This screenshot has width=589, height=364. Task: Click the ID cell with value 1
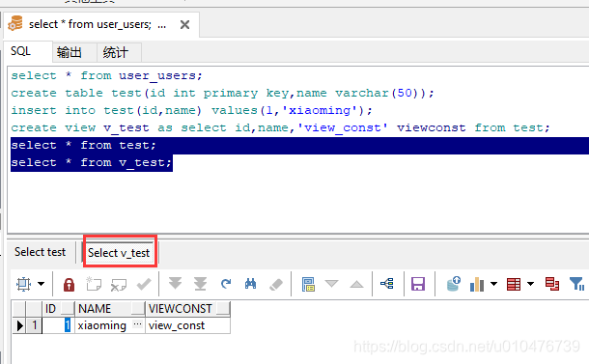click(59, 325)
